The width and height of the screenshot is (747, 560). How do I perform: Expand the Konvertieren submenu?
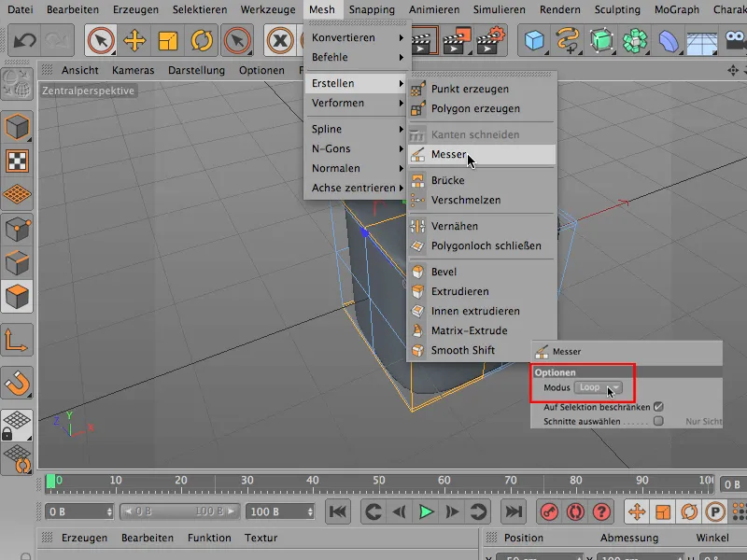(358, 37)
